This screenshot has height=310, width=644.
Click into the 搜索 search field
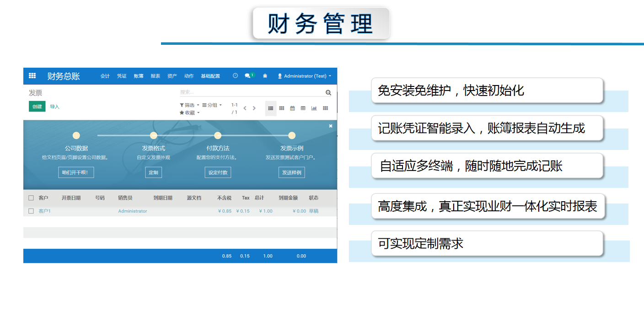(252, 92)
